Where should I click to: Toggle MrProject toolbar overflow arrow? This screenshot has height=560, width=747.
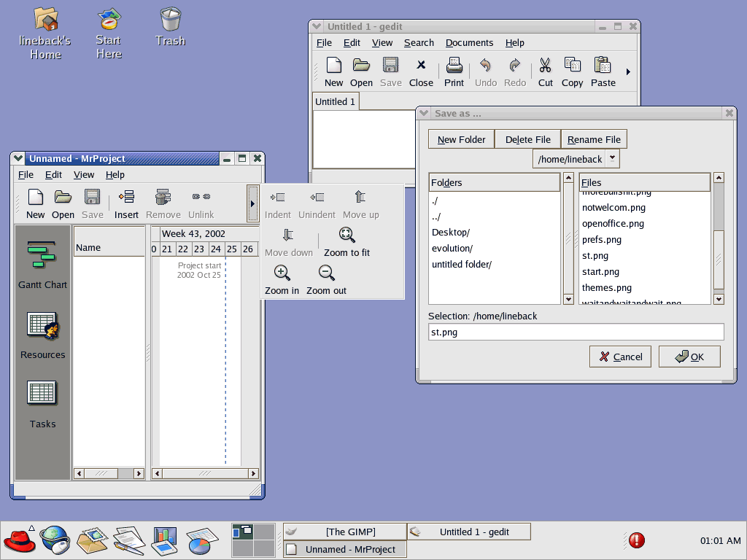tap(252, 204)
